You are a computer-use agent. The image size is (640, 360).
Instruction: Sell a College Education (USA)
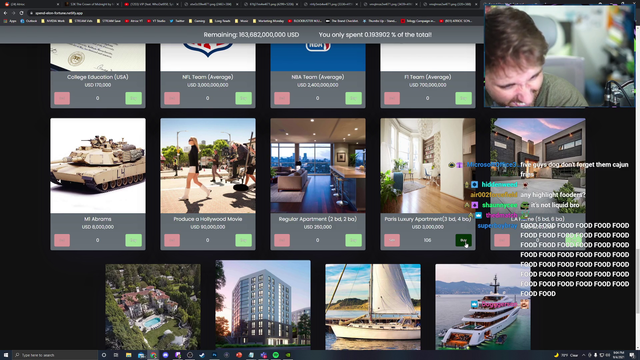pos(62,98)
